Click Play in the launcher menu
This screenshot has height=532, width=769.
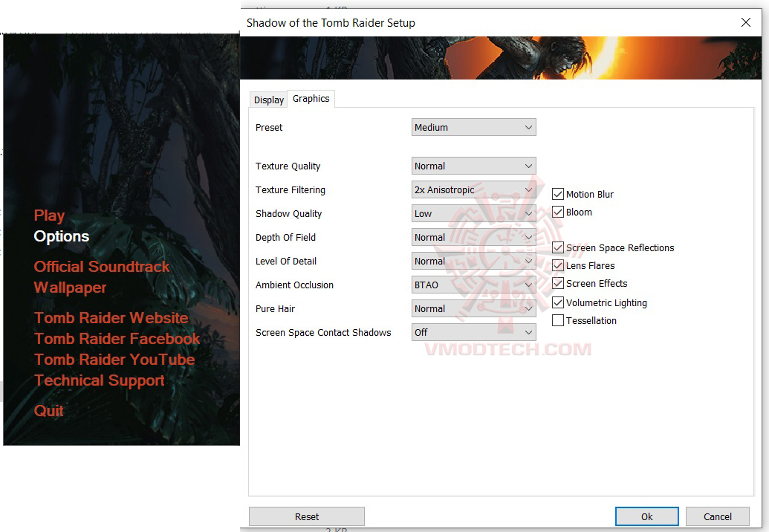point(49,215)
